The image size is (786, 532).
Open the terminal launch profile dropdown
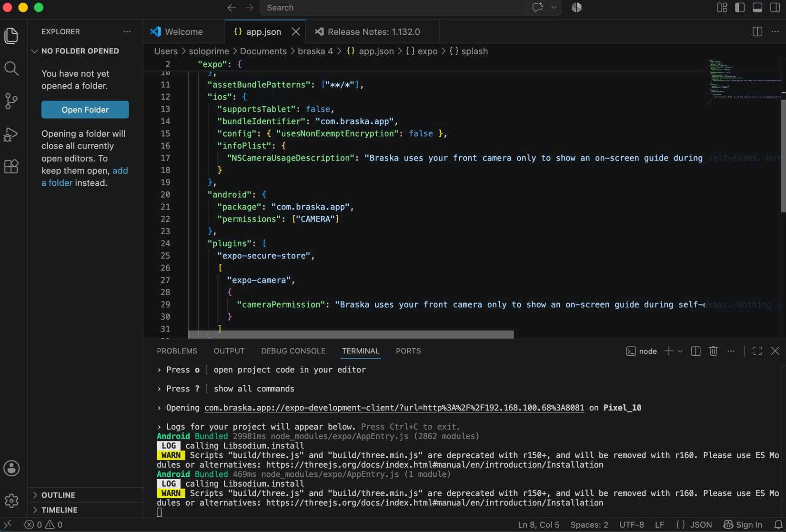680,351
